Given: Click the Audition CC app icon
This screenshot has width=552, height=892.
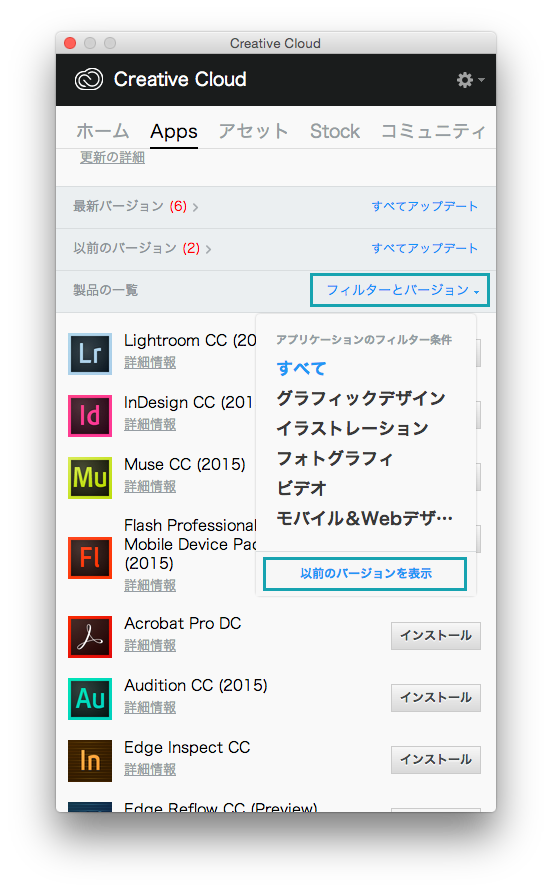Looking at the screenshot, I should [90, 699].
